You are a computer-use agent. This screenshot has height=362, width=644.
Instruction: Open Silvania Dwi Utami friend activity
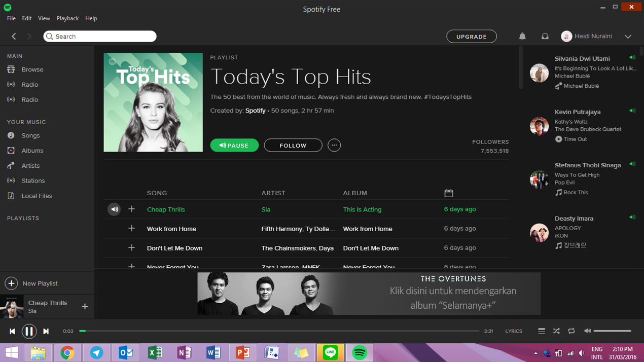582,59
